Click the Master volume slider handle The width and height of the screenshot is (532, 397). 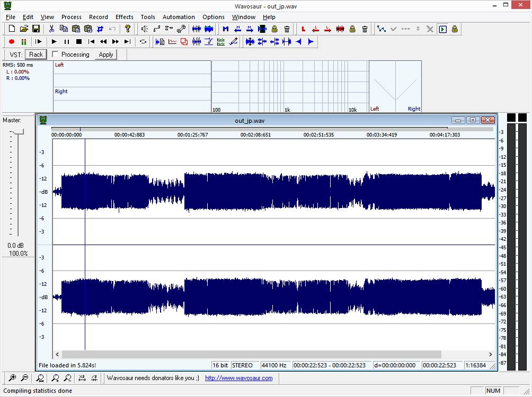17,132
